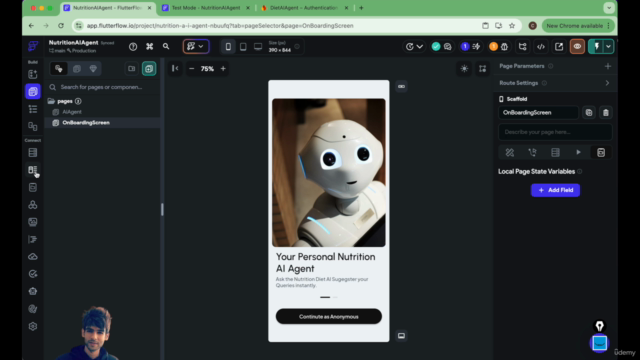Collapse the left panel with arrow icon
This screenshot has height=360, width=640.
pyautogui.click(x=175, y=69)
